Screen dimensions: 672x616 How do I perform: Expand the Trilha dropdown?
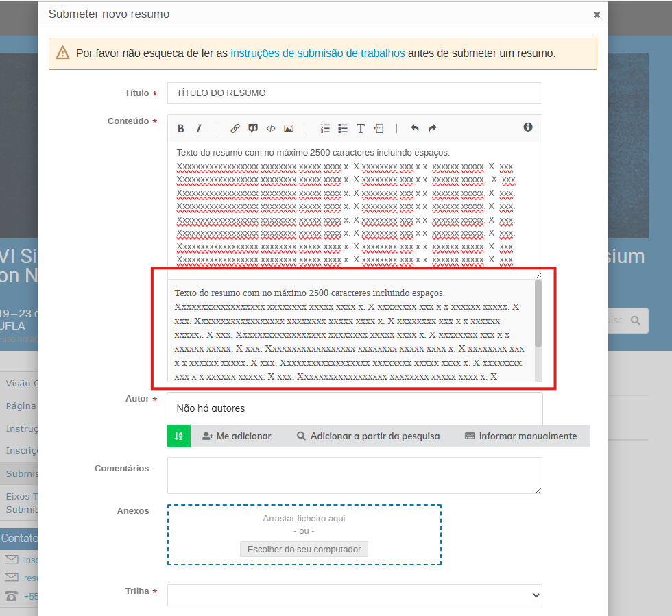[355, 595]
